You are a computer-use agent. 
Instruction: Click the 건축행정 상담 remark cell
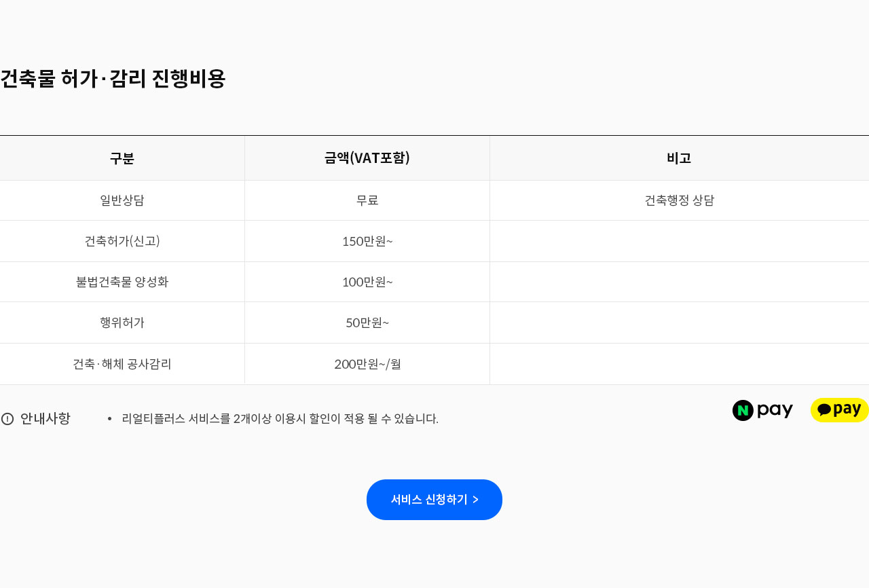coord(679,200)
